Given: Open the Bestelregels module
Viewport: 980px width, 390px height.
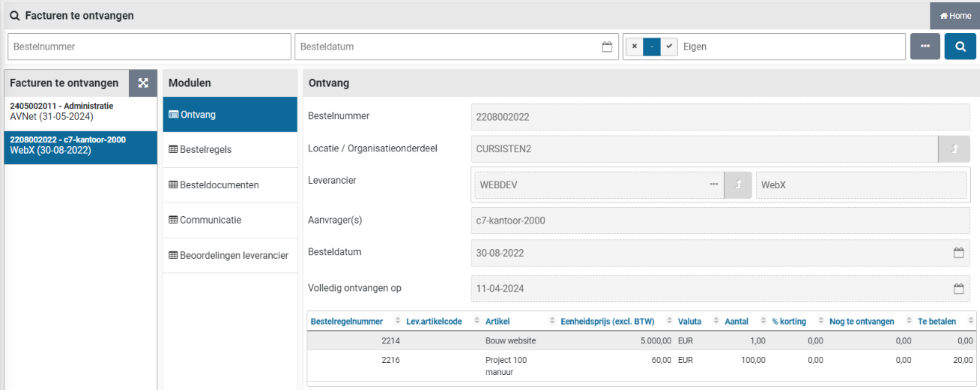Looking at the screenshot, I should [x=205, y=150].
